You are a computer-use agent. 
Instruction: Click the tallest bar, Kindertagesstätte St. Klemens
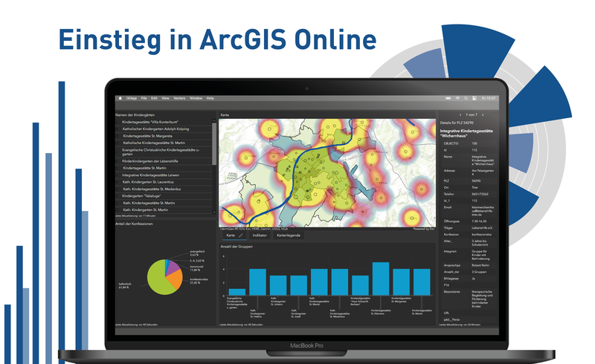click(381, 279)
